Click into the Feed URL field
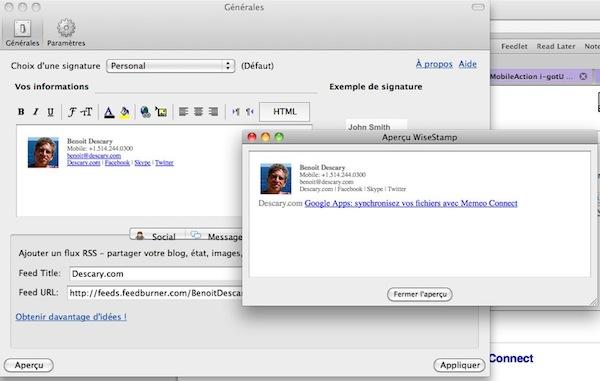This screenshot has height=381, width=600. point(155,293)
